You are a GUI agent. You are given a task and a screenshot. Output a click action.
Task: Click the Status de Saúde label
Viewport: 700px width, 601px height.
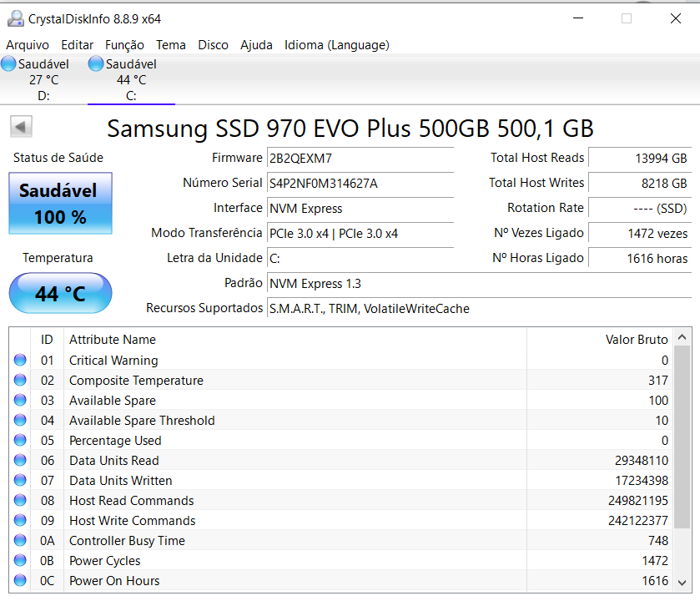tap(58, 158)
